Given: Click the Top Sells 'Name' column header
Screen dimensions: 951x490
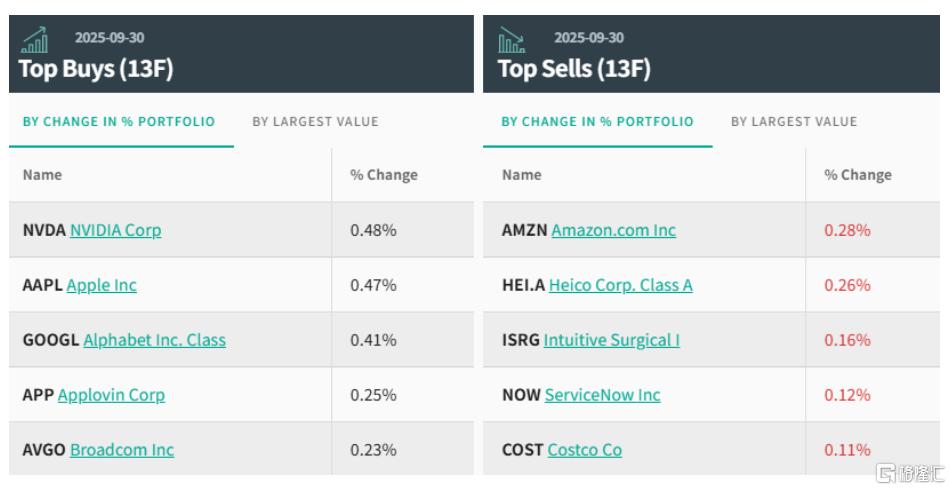Looking at the screenshot, I should coord(521,175).
